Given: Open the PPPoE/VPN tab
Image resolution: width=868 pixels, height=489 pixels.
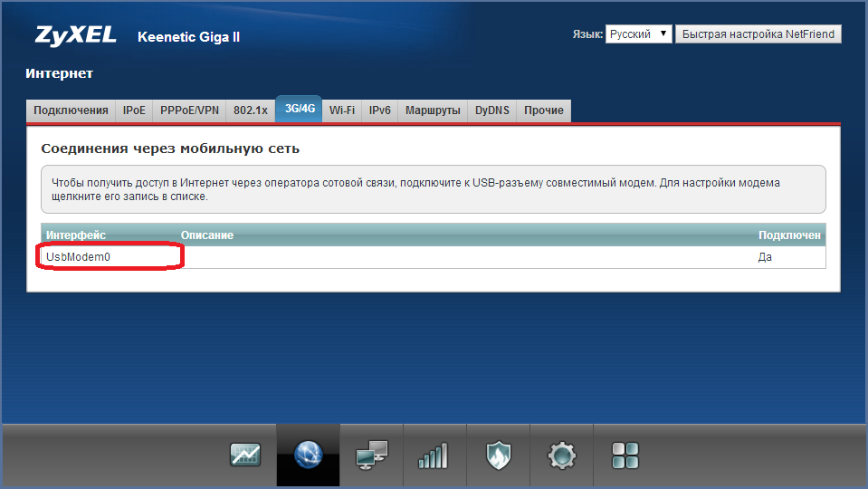Looking at the screenshot, I should 189,110.
